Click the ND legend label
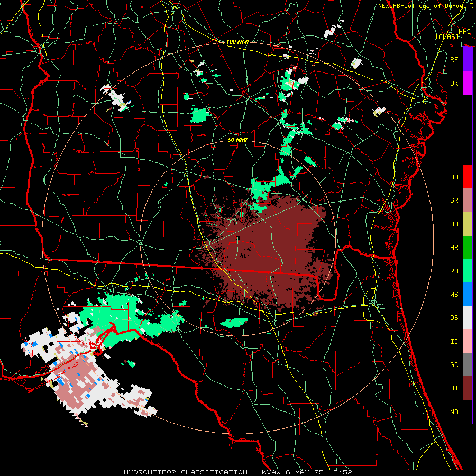This screenshot has width=476, height=476. click(x=454, y=412)
